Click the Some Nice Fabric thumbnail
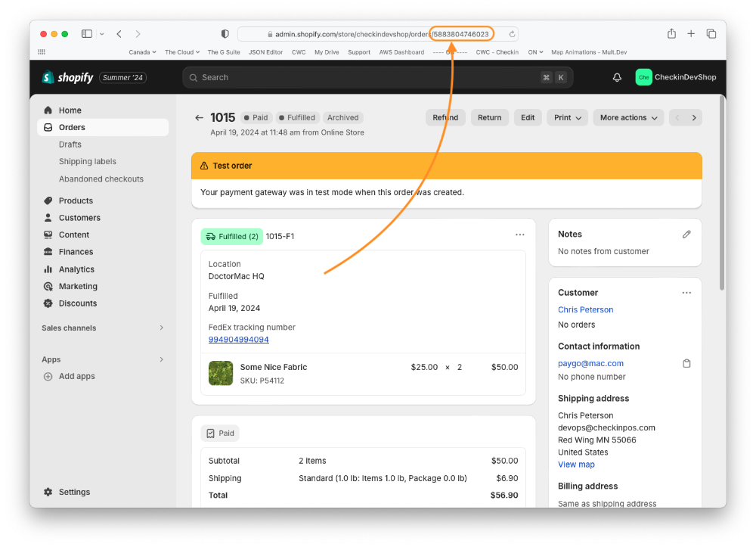Screen dimensions: 756x547 pos(220,372)
